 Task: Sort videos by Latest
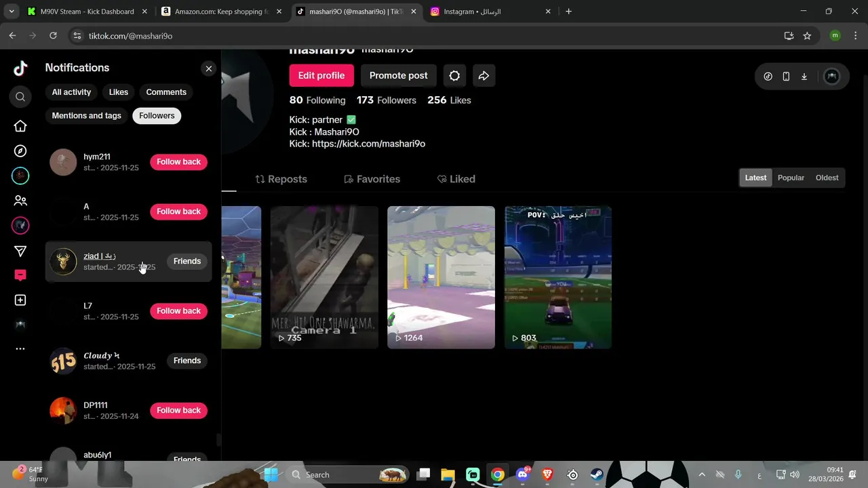tap(755, 178)
